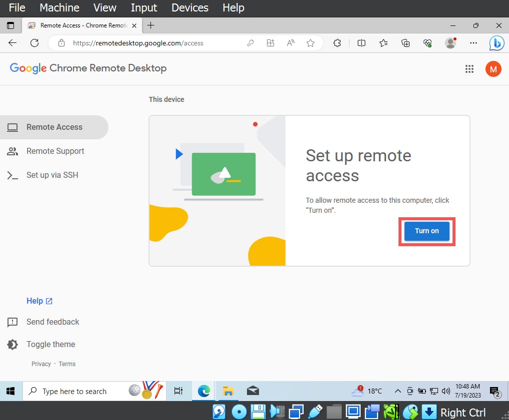Close the Remote Access tab
509x420 pixels.
tap(134, 25)
